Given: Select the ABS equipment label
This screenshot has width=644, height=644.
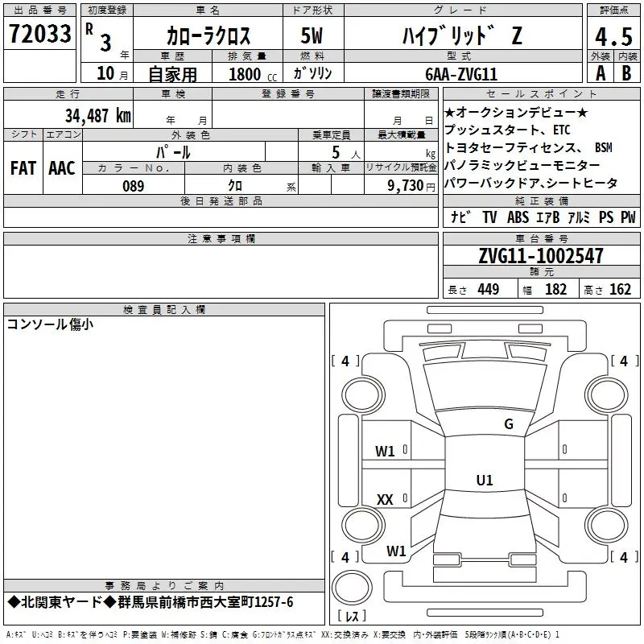Looking at the screenshot, I should coord(518,217).
